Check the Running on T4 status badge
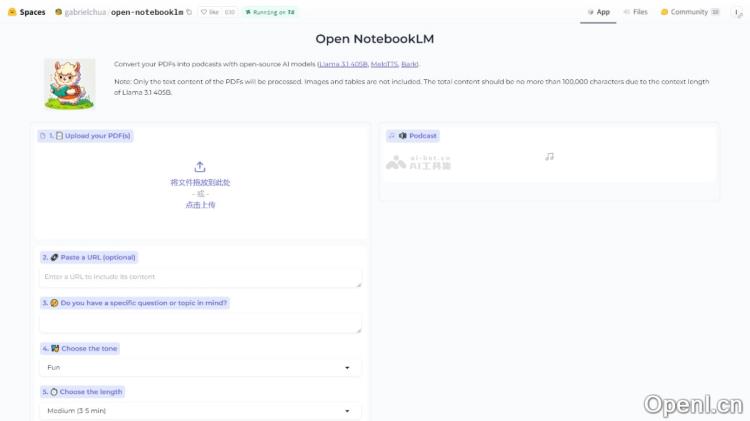 pyautogui.click(x=270, y=12)
